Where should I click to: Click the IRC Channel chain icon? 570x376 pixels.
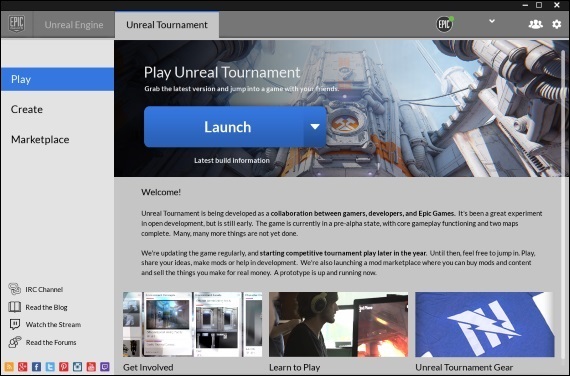15,289
